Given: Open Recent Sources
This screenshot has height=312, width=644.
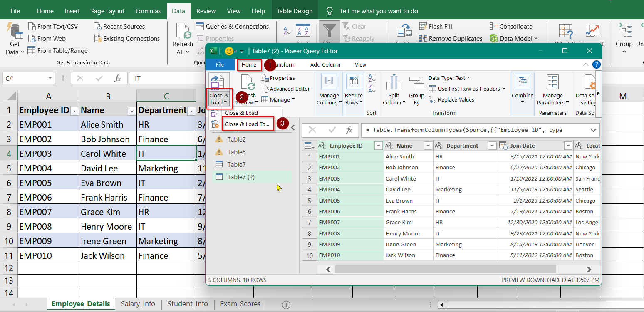Looking at the screenshot, I should [119, 26].
